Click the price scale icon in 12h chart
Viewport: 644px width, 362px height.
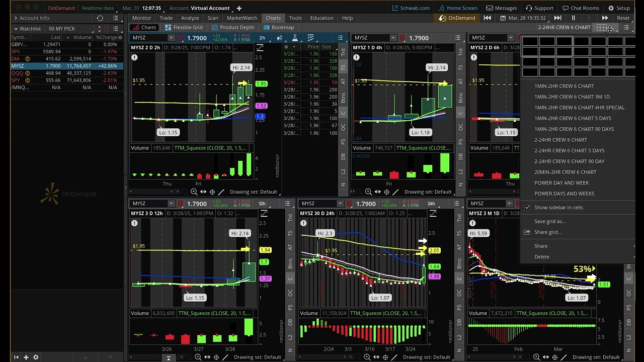pos(264,214)
